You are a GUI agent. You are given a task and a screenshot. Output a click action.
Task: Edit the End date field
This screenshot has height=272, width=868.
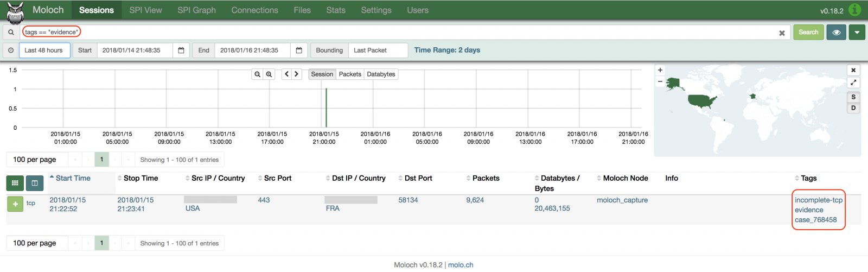coord(253,50)
